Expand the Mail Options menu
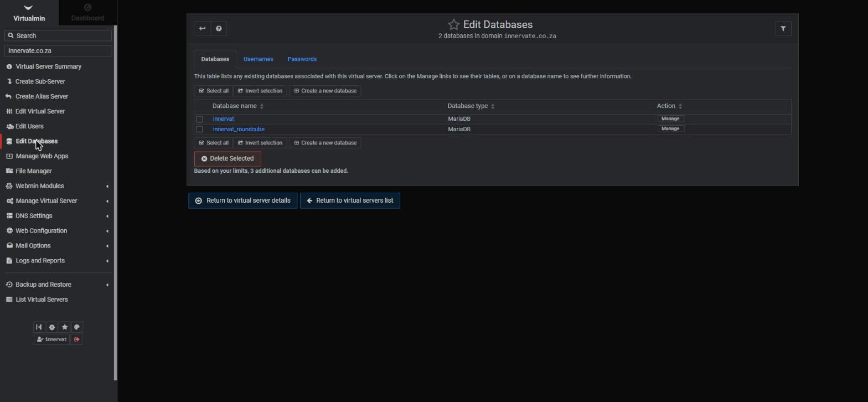The image size is (868, 402). click(x=58, y=246)
